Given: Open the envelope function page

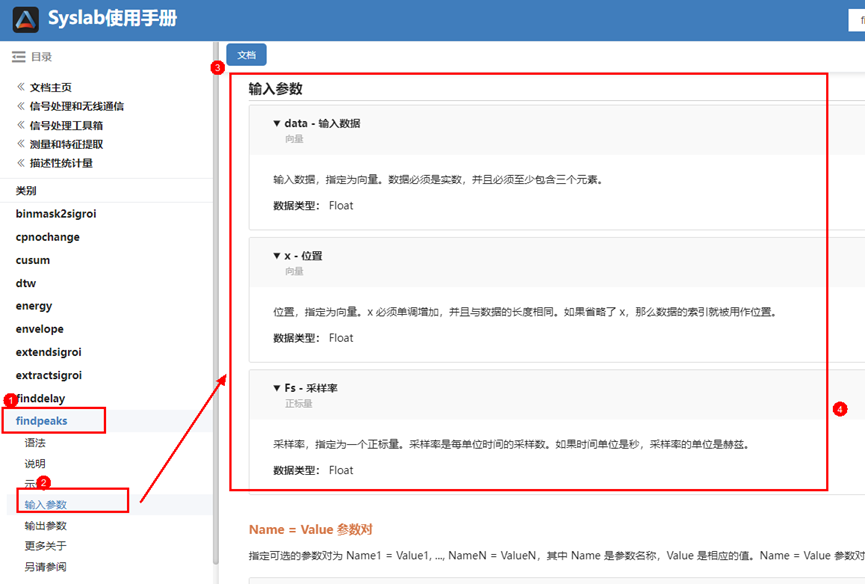Looking at the screenshot, I should point(39,329).
